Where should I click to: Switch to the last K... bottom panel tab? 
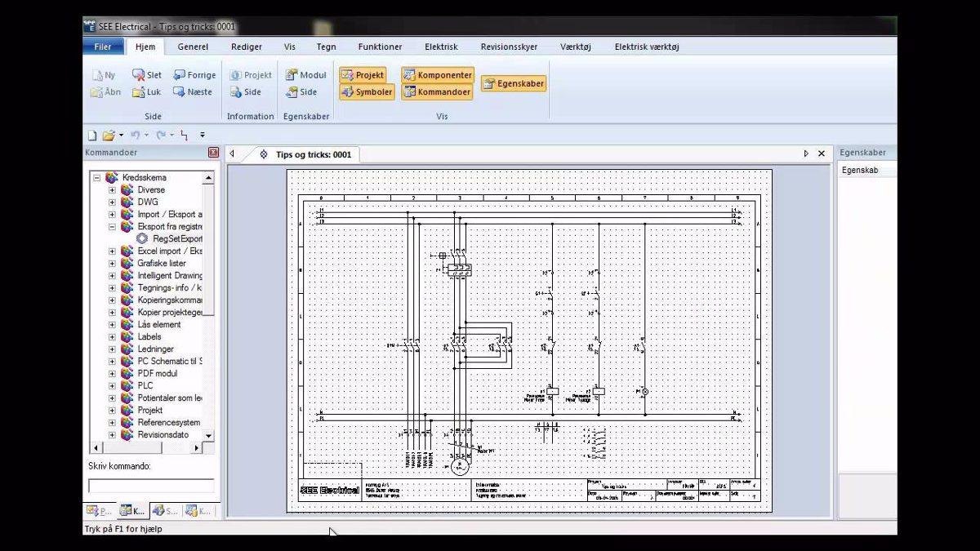pyautogui.click(x=197, y=511)
